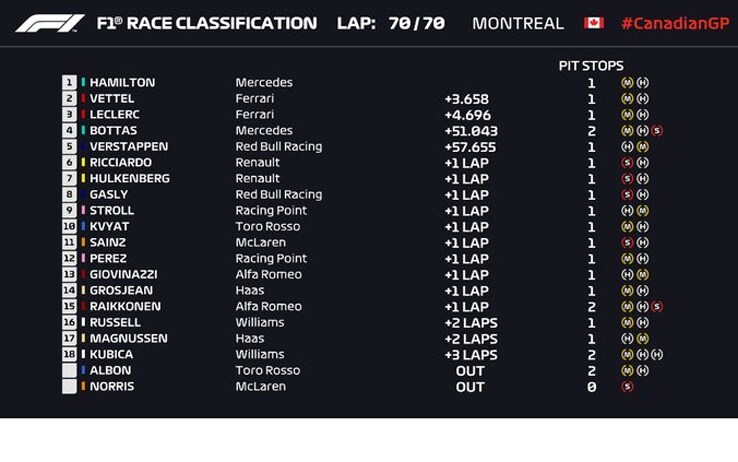Click Leclerc's red Ferrari team color bar

[x=83, y=114]
